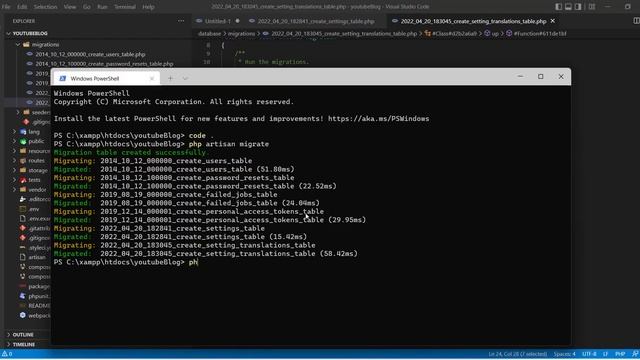Change language mode PHP

pyautogui.click(x=620, y=354)
